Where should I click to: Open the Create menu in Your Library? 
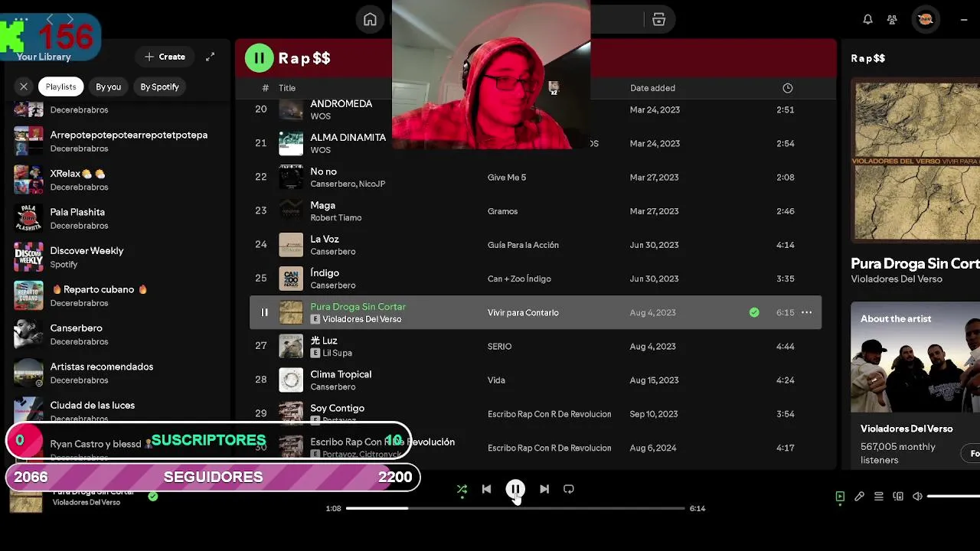[x=165, y=57]
